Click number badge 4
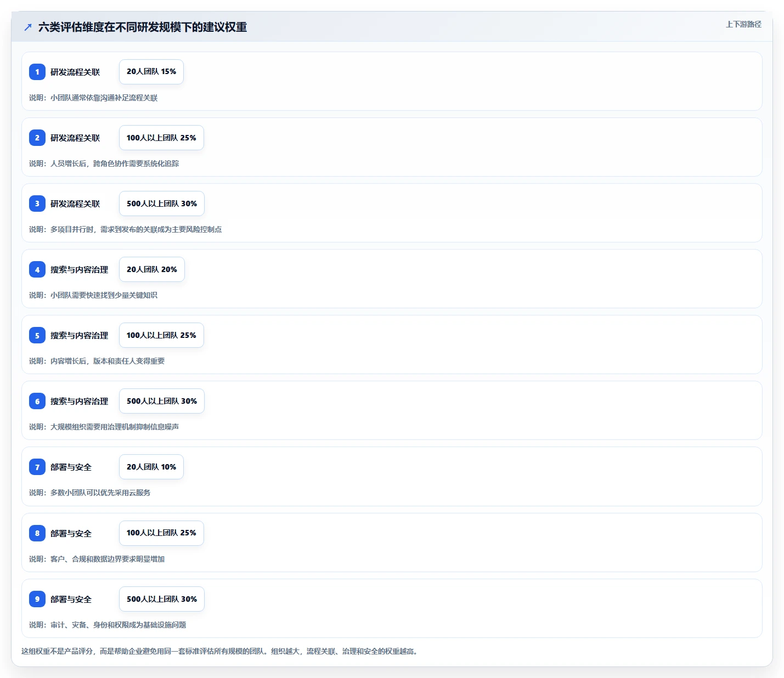Viewport: 784px width, 678px height. [x=37, y=269]
